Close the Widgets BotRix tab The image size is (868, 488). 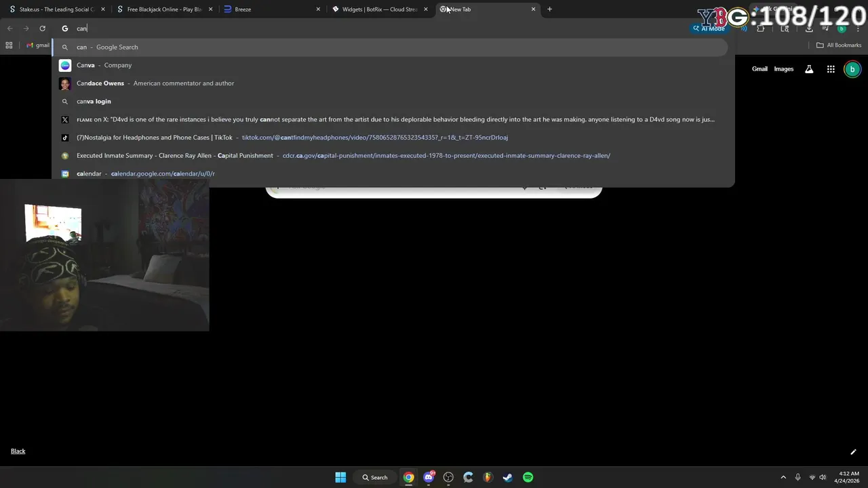coord(426,9)
